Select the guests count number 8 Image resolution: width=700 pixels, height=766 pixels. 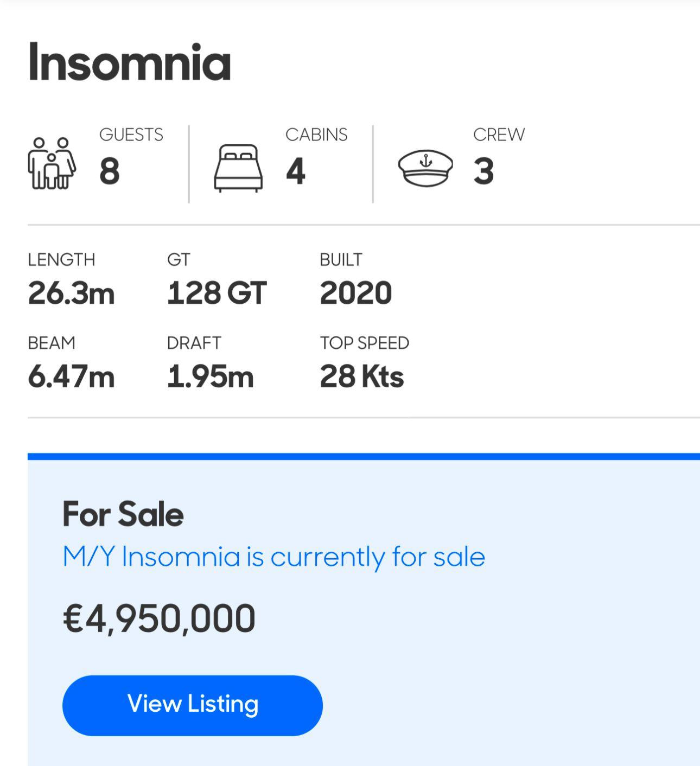tap(109, 171)
